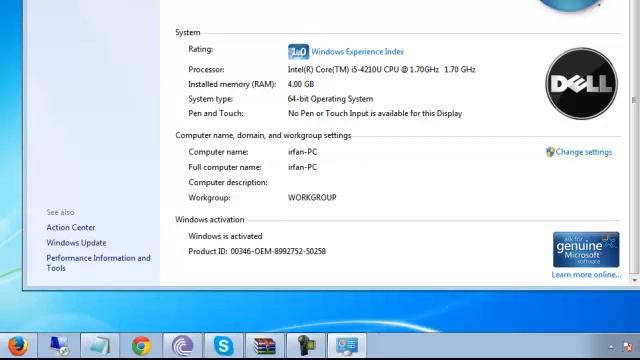Click the Product ID 00346-OEM-8992752-50258
The image size is (640, 360).
(257, 251)
